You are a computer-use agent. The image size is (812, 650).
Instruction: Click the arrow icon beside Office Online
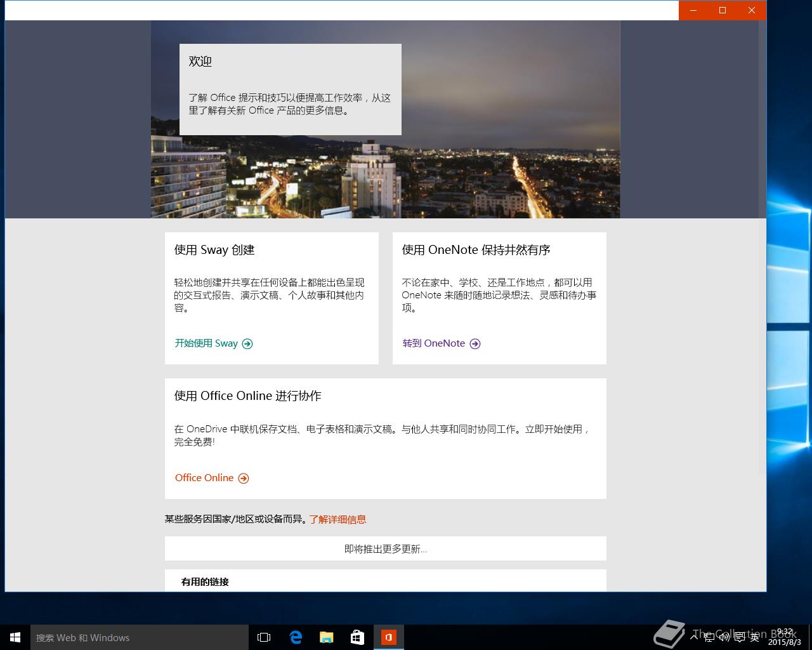tap(244, 478)
